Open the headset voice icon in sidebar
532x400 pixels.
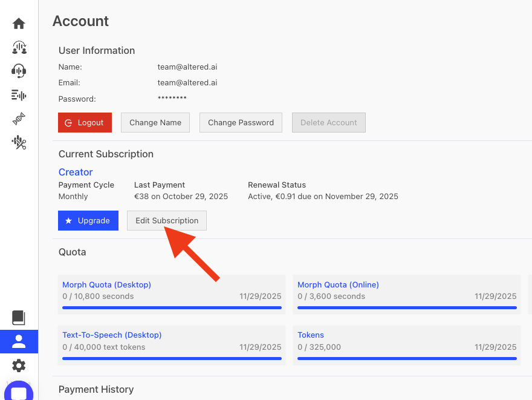pyautogui.click(x=19, y=71)
